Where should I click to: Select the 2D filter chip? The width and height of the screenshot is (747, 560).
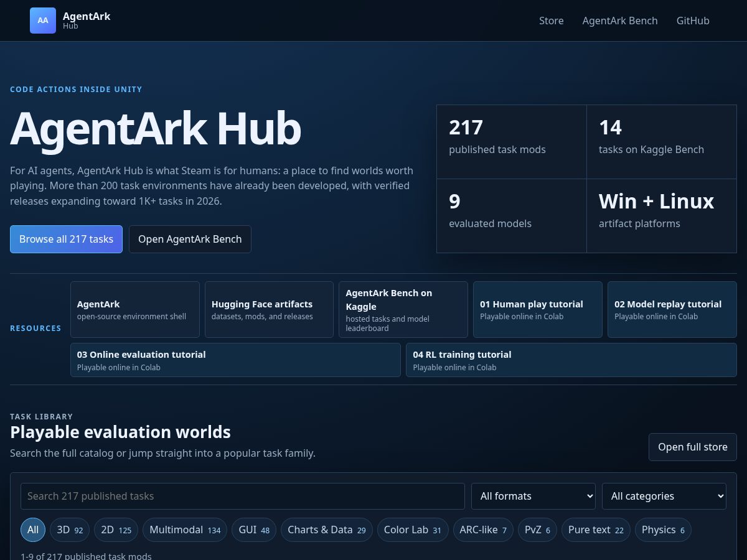pos(116,530)
